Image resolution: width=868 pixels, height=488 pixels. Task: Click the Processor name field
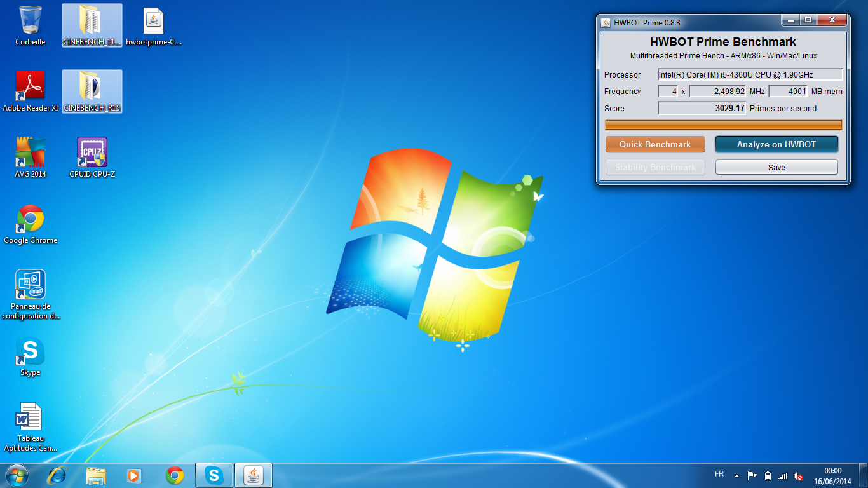(750, 74)
